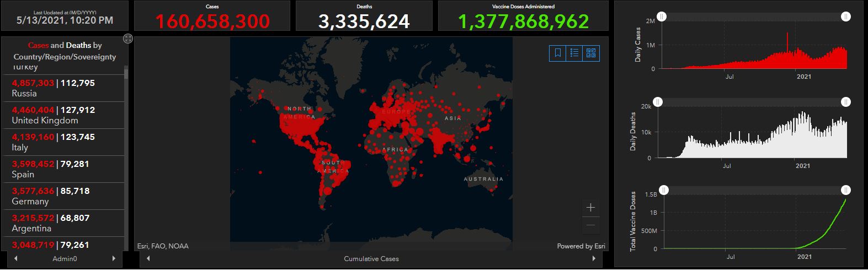Click the Cumulative Cases map tab

[371, 258]
